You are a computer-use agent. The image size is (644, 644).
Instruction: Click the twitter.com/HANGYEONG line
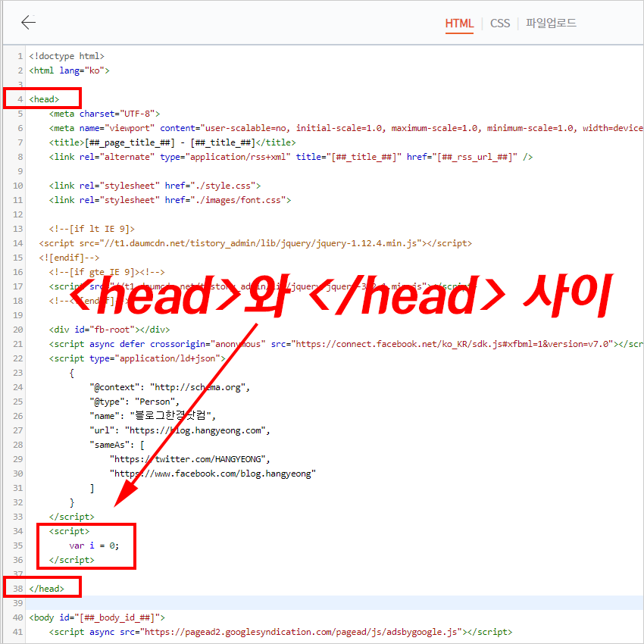pyautogui.click(x=189, y=459)
